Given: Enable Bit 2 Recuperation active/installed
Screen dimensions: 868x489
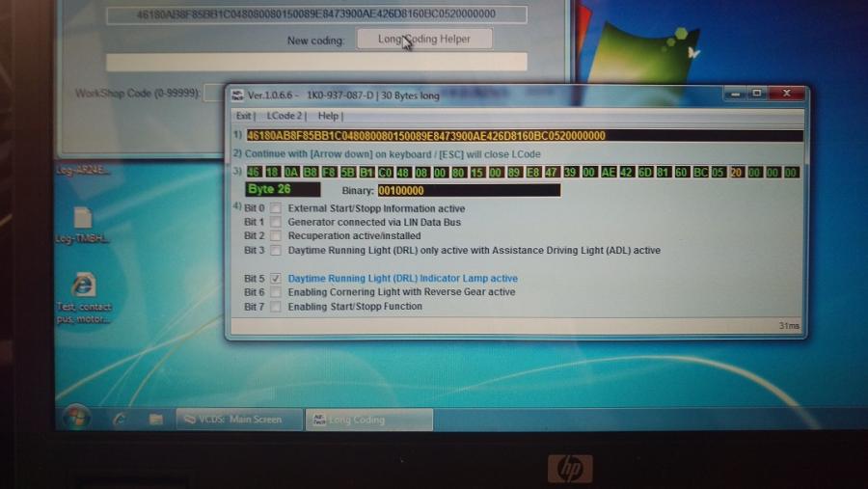Looking at the screenshot, I should [x=276, y=236].
